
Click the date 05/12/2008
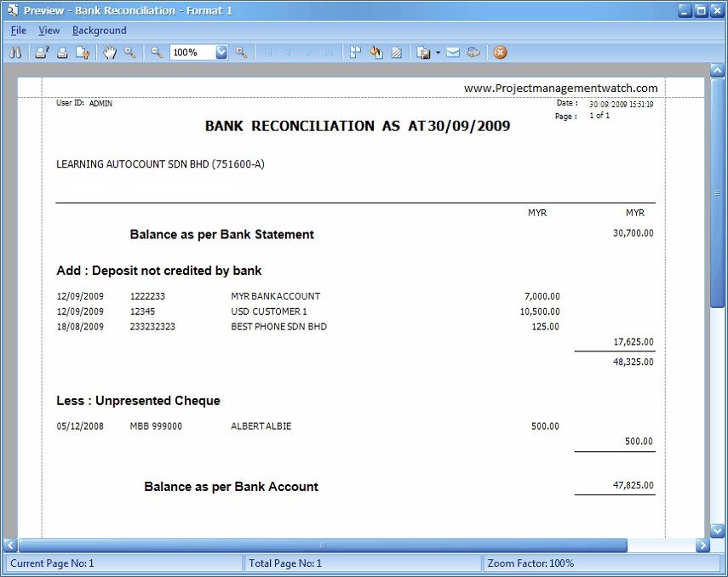pyautogui.click(x=80, y=426)
